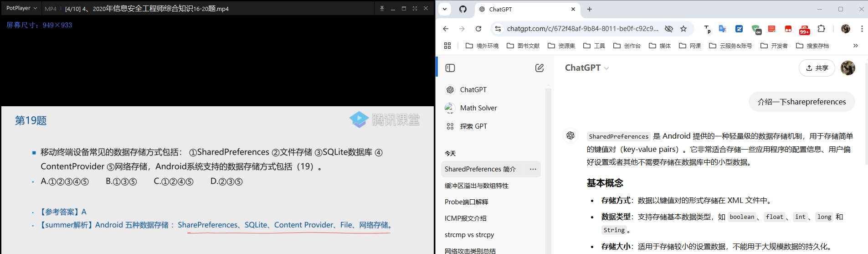Viewport: 868px width, 254px height.
Task: Open the Chrome tab search dropdown
Action: click(x=445, y=9)
